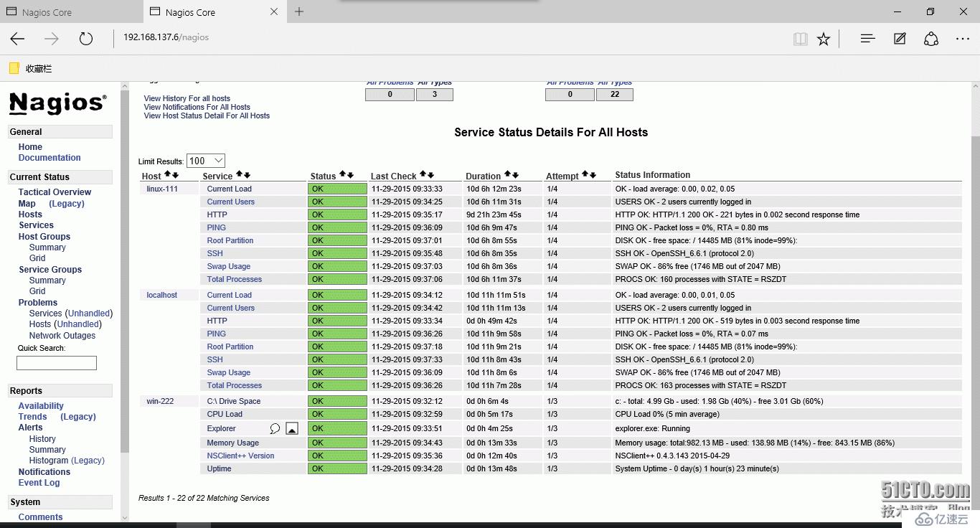The width and height of the screenshot is (980, 528).
Task: Open Services under Current Status
Action: (36, 225)
